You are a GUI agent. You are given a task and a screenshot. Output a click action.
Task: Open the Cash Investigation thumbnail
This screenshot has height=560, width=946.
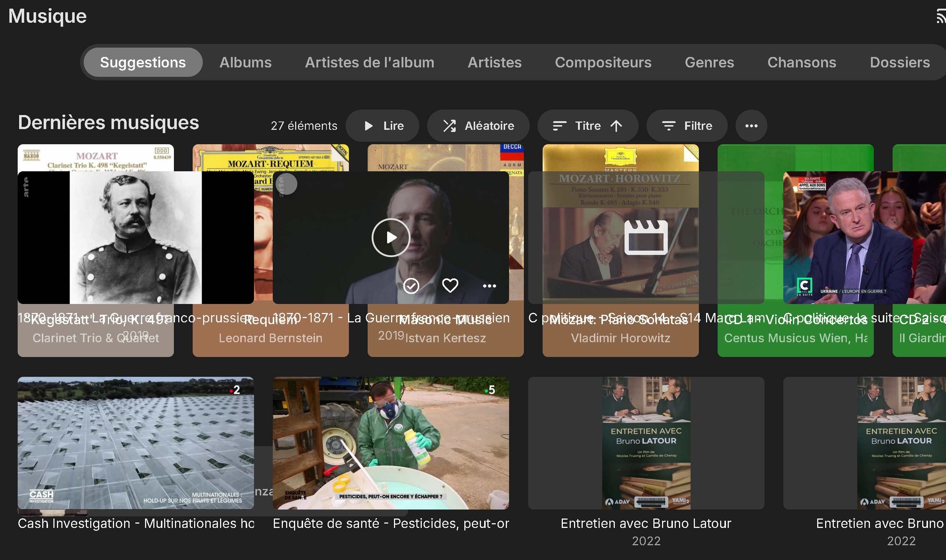tap(136, 443)
